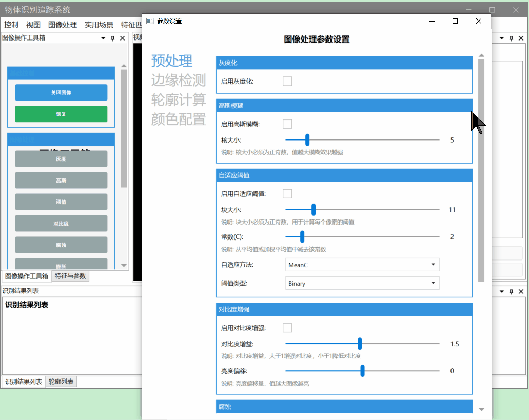Viewport: 529px width, 420px height.
Task: Open the 识别结果列表 panel dropdown arrow
Action: [502, 291]
